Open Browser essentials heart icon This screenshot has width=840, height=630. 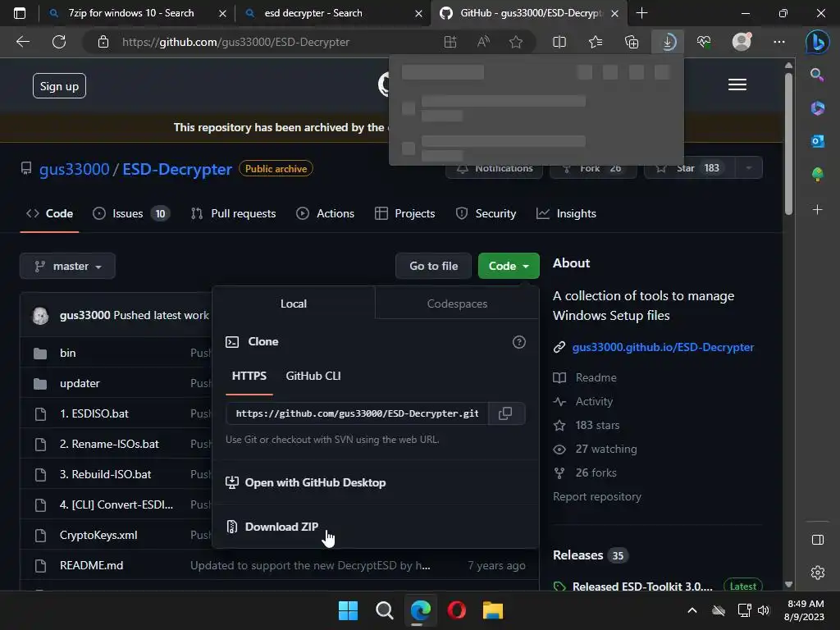click(x=704, y=42)
